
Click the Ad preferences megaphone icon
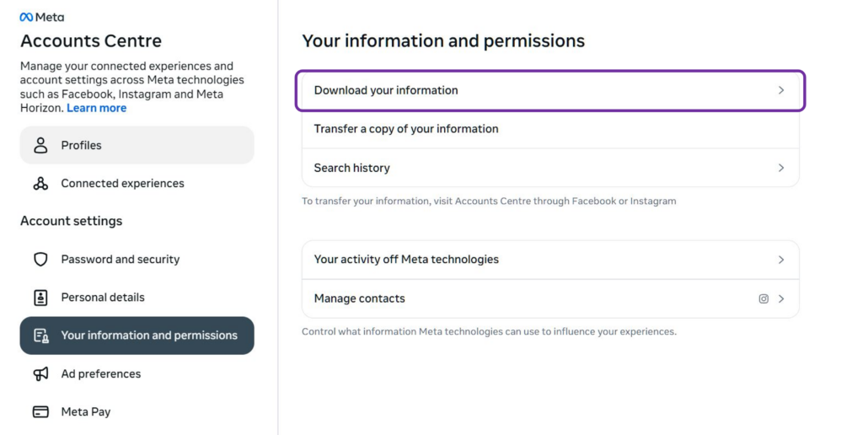(40, 373)
